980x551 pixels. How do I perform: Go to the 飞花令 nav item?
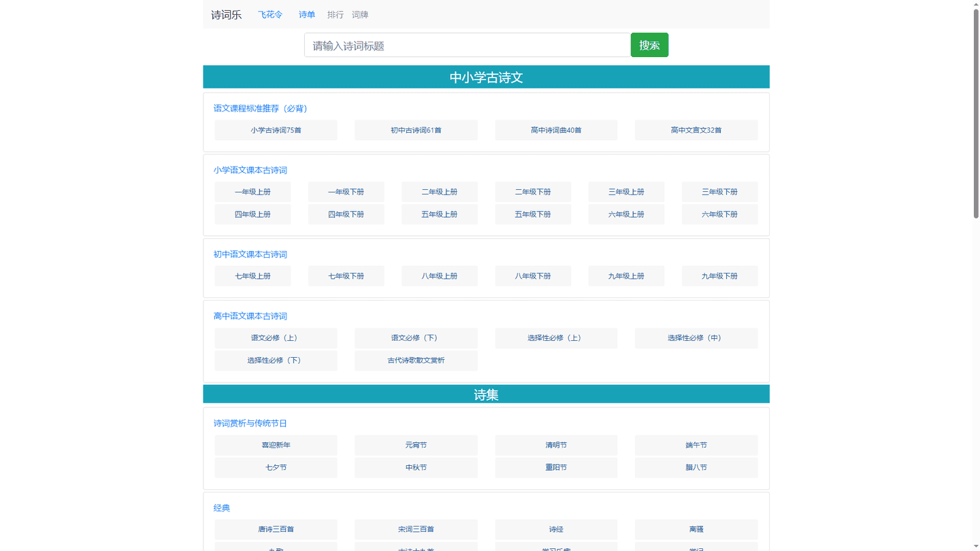tap(270, 14)
